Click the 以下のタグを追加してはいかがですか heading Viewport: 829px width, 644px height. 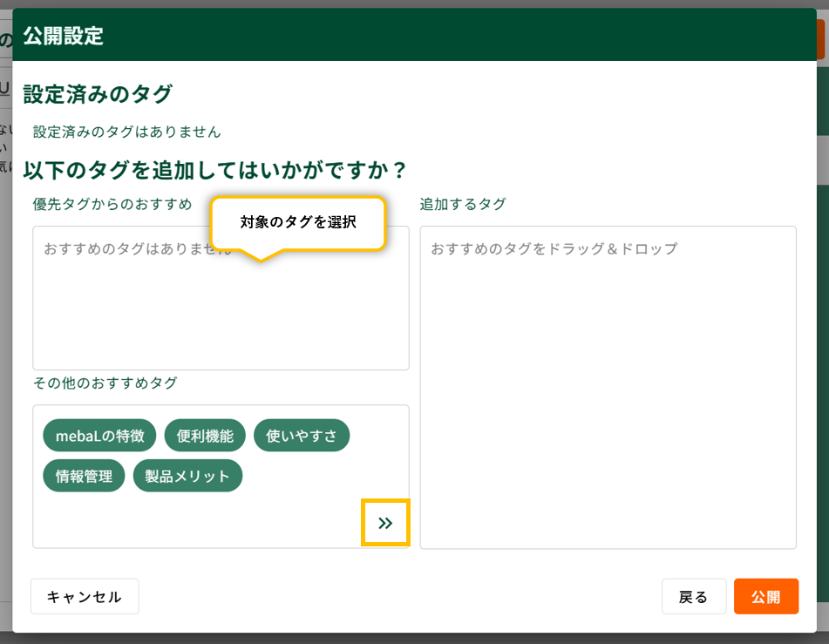[x=215, y=169]
